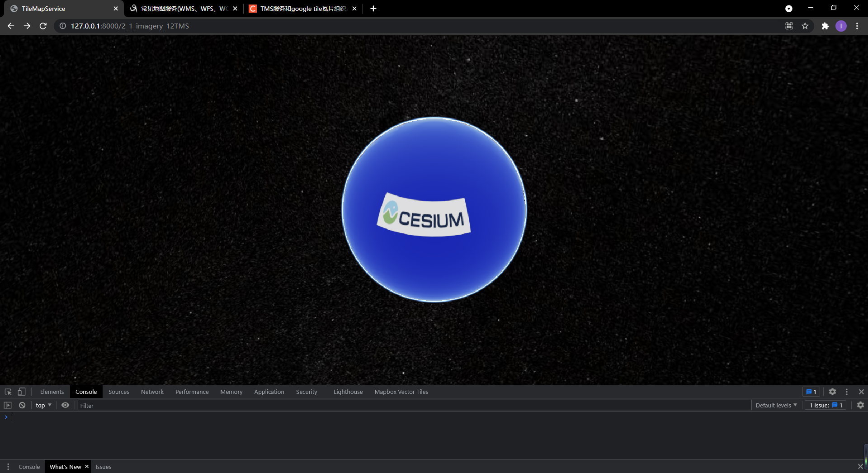The width and height of the screenshot is (868, 473).
Task: Open the top JavaScript context dropdown
Action: tap(44, 405)
